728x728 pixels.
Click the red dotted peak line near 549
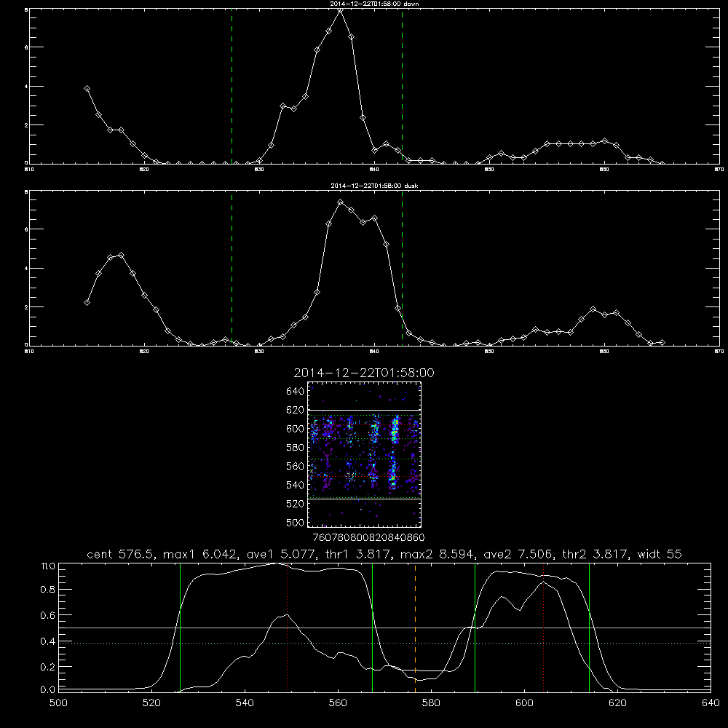pos(288,628)
